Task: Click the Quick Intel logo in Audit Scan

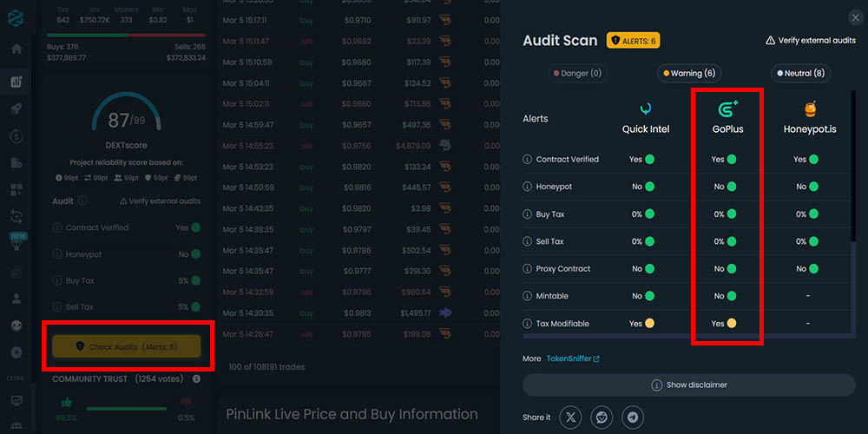Action: 646,108
